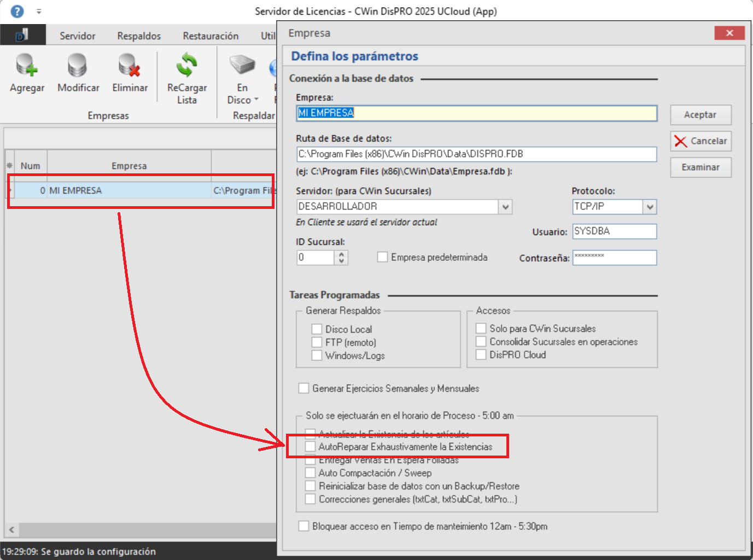Click the Examinar button
Screen dimensions: 753x560
point(701,167)
